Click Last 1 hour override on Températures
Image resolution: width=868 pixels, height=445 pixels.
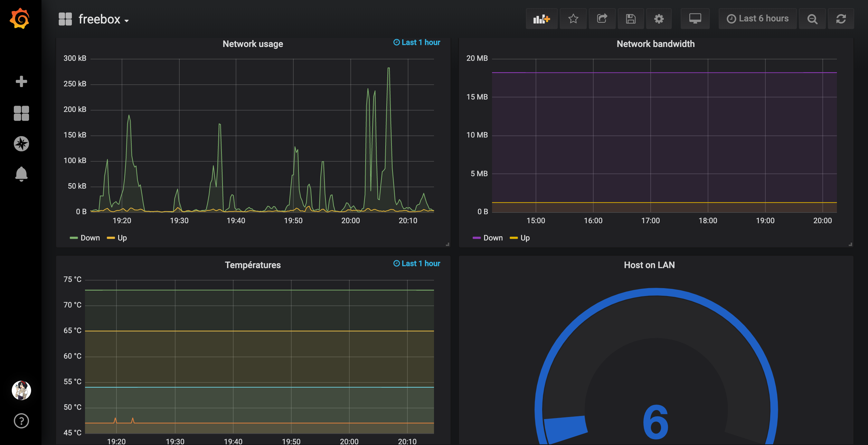pos(417,264)
